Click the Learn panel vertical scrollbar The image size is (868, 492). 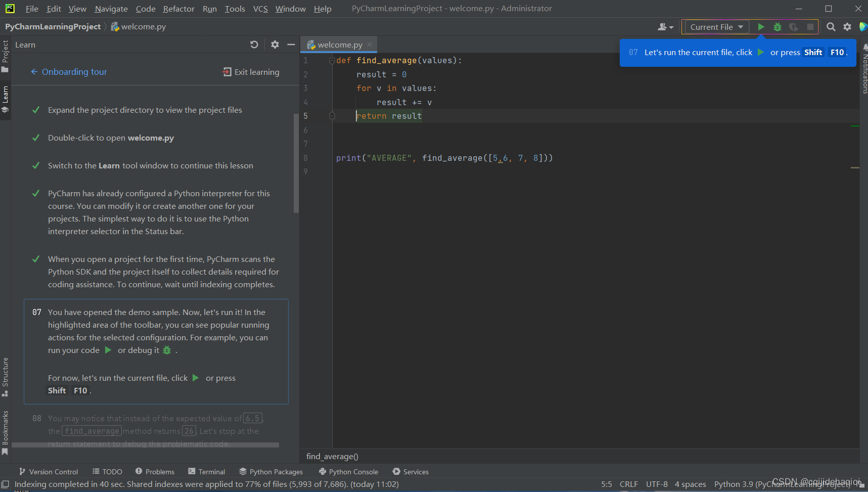point(296,152)
